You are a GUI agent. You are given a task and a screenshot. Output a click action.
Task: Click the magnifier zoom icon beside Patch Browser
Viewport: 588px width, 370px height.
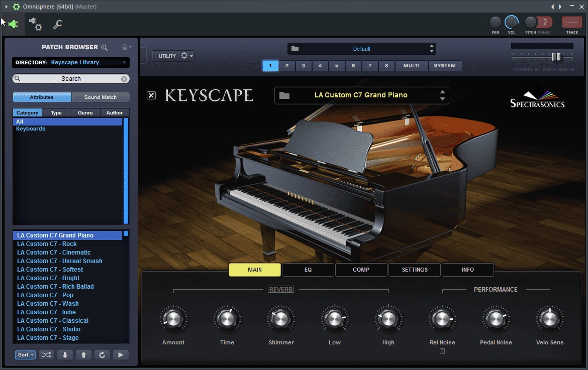104,47
